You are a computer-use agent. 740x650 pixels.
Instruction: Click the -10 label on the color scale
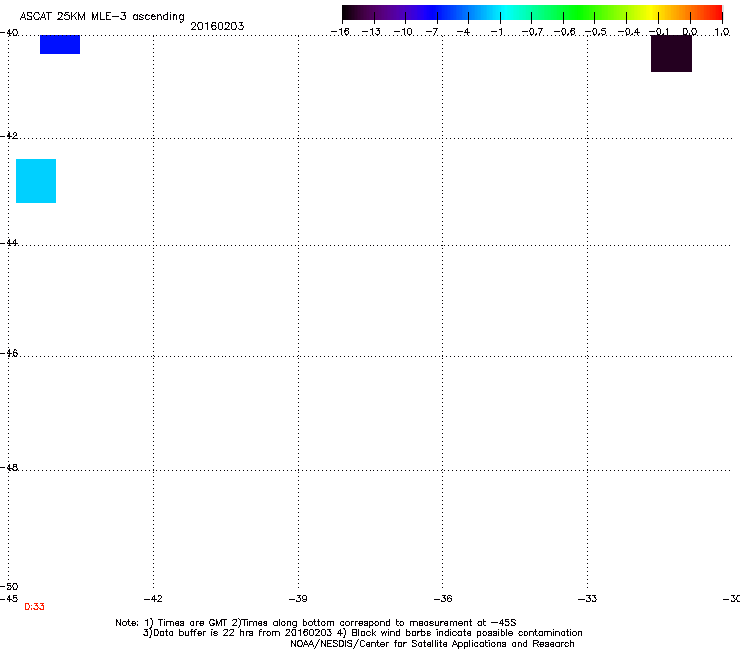coord(403,32)
